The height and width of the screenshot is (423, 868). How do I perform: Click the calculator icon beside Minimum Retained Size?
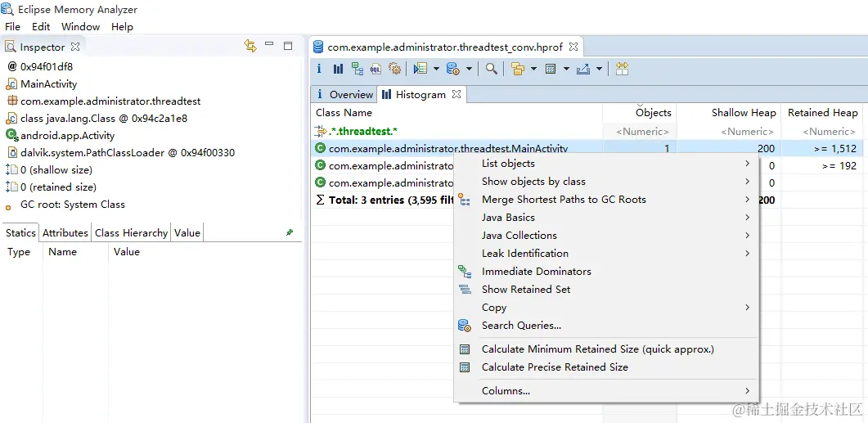465,349
